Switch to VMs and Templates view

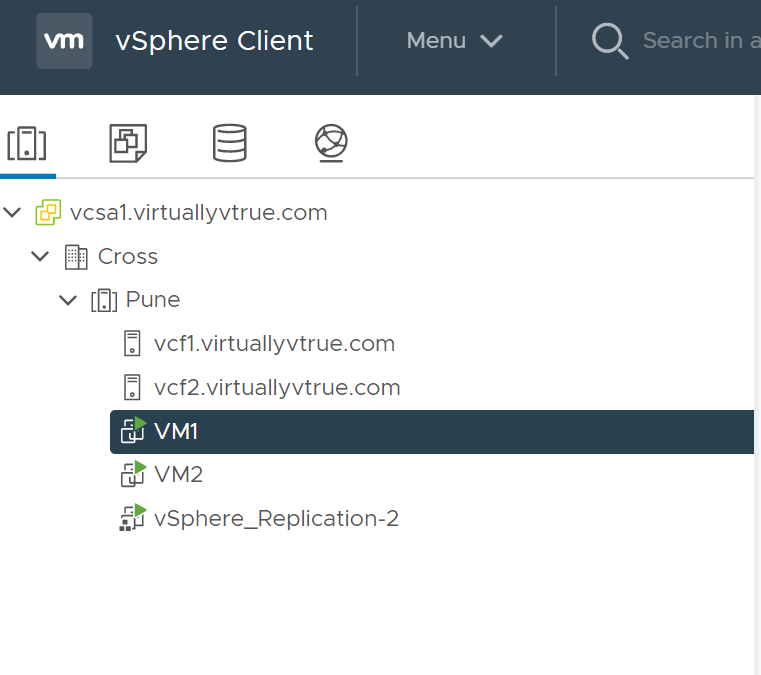coord(128,144)
